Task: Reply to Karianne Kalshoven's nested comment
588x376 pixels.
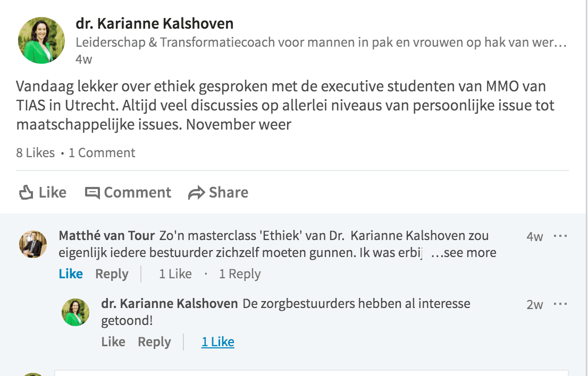Action: point(154,342)
